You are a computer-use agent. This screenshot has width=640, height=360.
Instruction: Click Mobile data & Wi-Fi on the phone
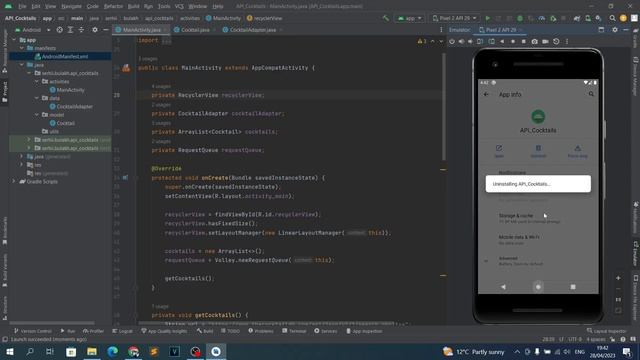point(538,240)
